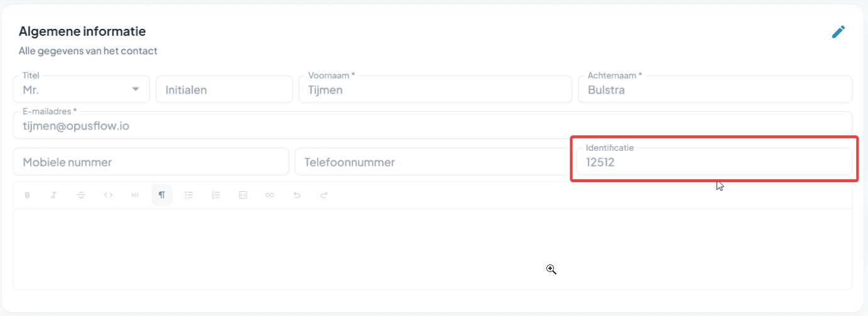Focus the Identificatie field showing 12512
The width and height of the screenshot is (868, 316).
[714, 162]
